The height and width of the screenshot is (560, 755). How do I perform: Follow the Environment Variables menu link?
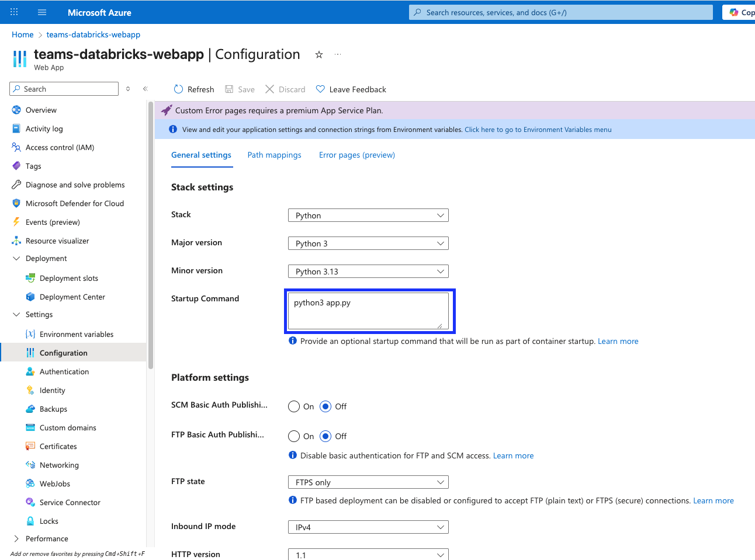pos(538,129)
